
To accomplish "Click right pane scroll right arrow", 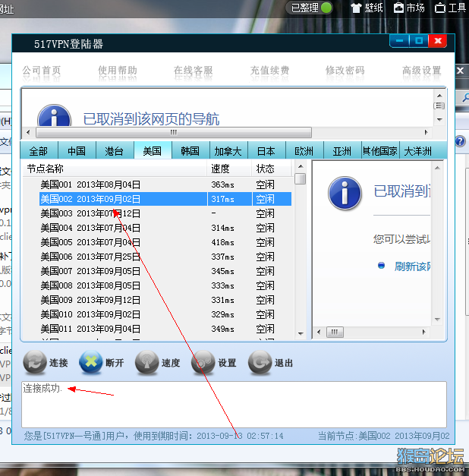I will click(423, 332).
